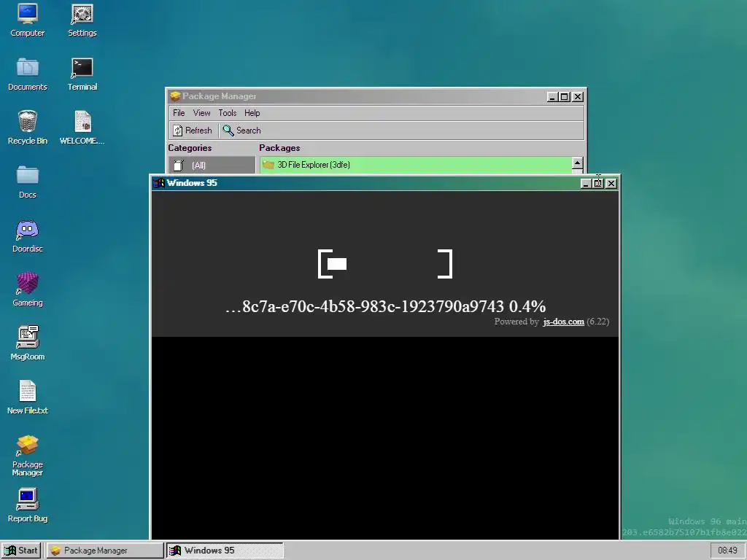Click the packages list scroll-up arrow

[578, 163]
